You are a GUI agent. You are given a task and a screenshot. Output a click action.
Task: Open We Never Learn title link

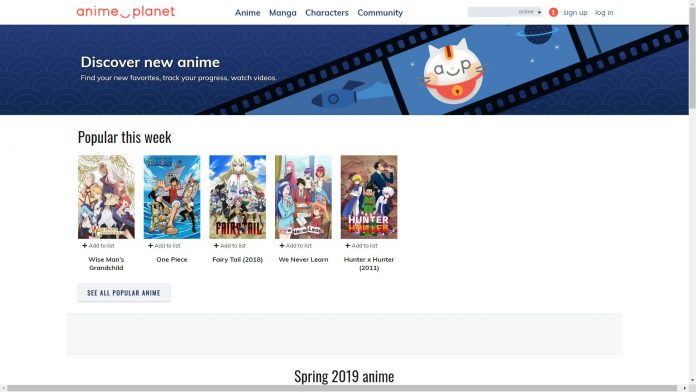[x=303, y=259]
